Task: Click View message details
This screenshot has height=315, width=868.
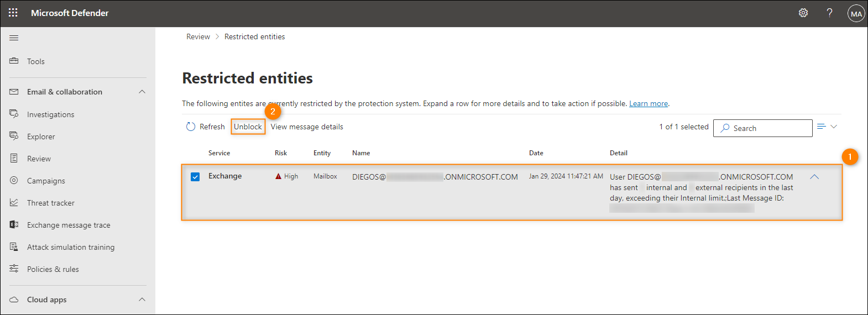Action: click(307, 127)
